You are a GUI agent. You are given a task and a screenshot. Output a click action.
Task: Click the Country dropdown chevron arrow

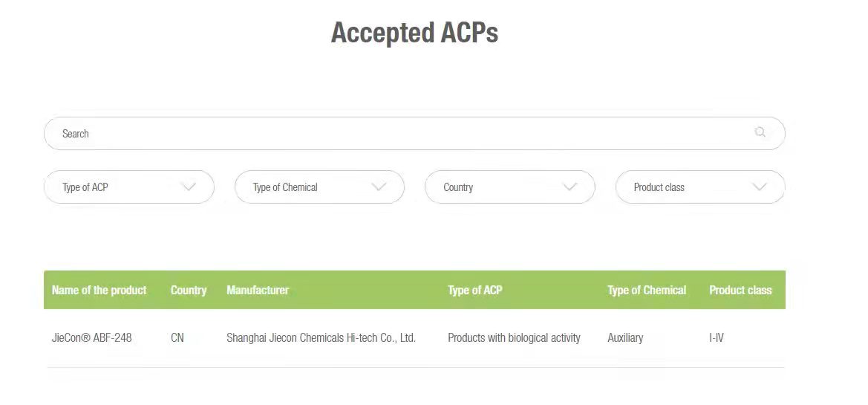570,187
